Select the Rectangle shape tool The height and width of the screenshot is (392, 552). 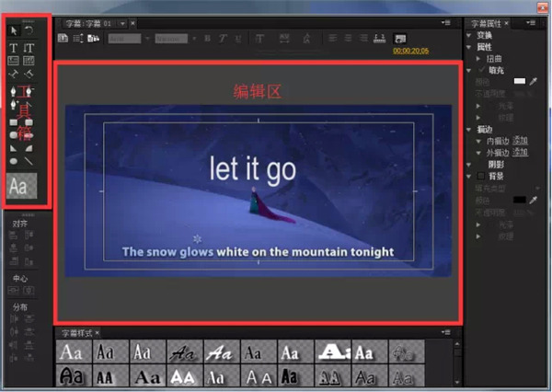click(x=14, y=122)
